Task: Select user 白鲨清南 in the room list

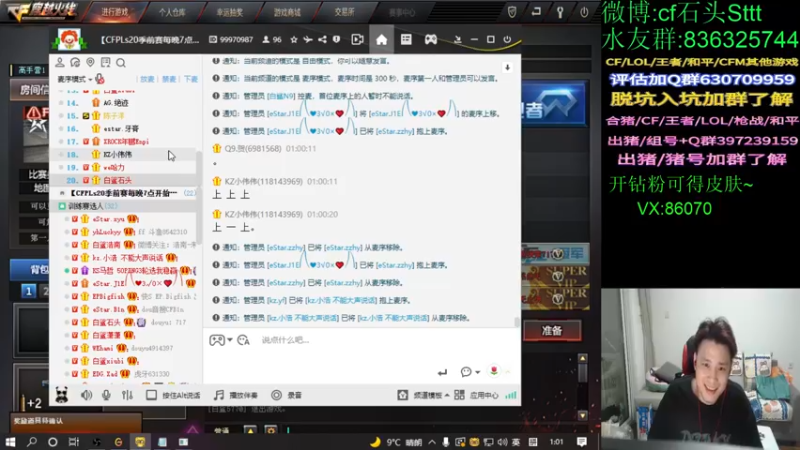Action: [x=107, y=245]
